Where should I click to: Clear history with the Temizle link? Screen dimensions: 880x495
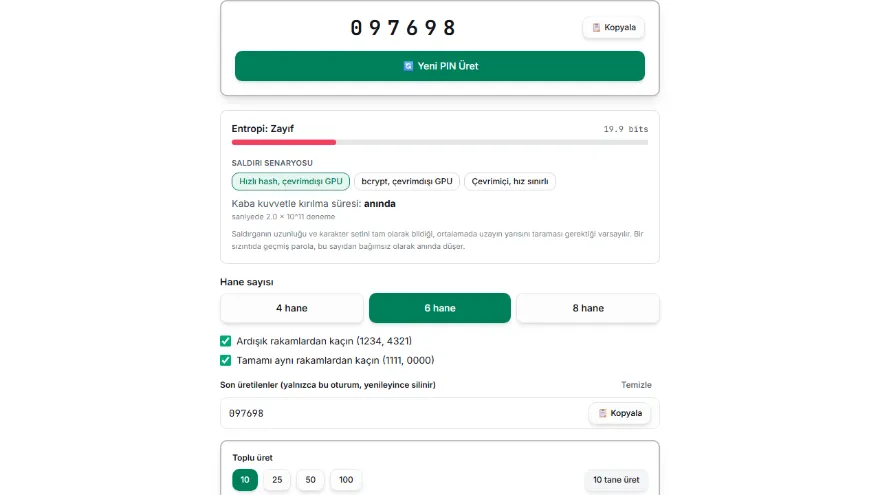[636, 385]
